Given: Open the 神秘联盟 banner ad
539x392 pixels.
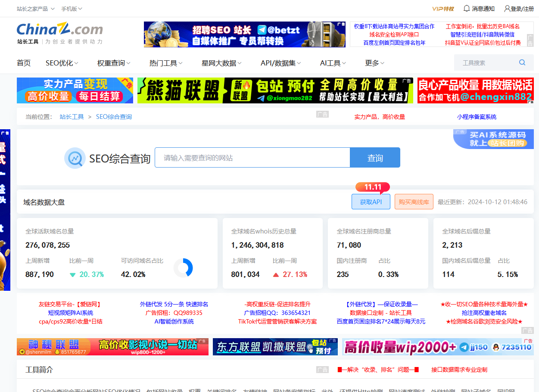Looking at the screenshot, I should 112,347.
